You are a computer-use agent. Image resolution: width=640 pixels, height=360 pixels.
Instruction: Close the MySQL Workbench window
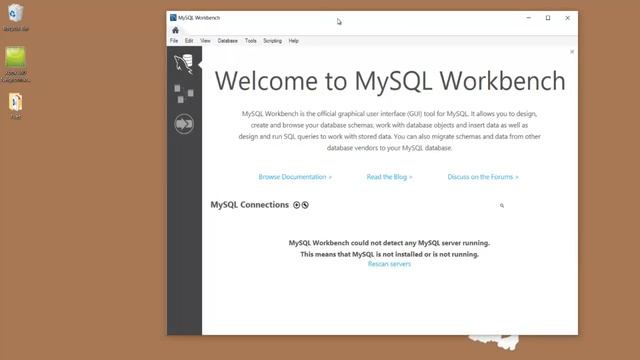tap(567, 18)
